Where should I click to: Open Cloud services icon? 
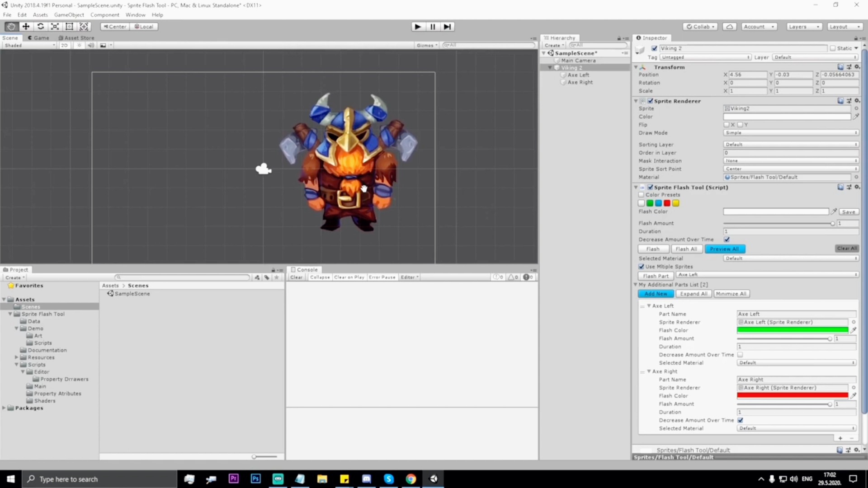(729, 27)
